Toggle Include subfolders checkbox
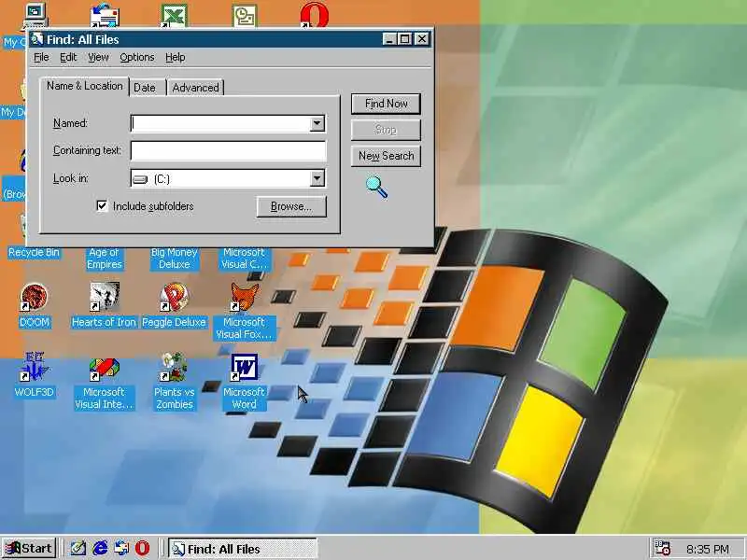 tap(102, 205)
